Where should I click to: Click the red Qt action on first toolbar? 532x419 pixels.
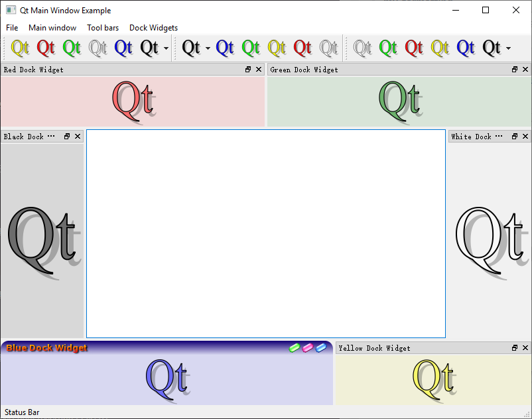pos(46,48)
